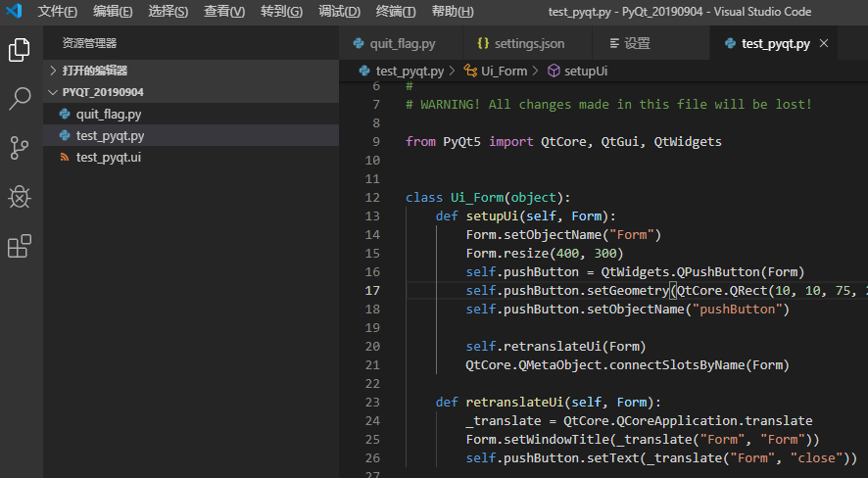
Task: Click Python icon in breadcrumb test_pyqt.py
Action: (364, 71)
